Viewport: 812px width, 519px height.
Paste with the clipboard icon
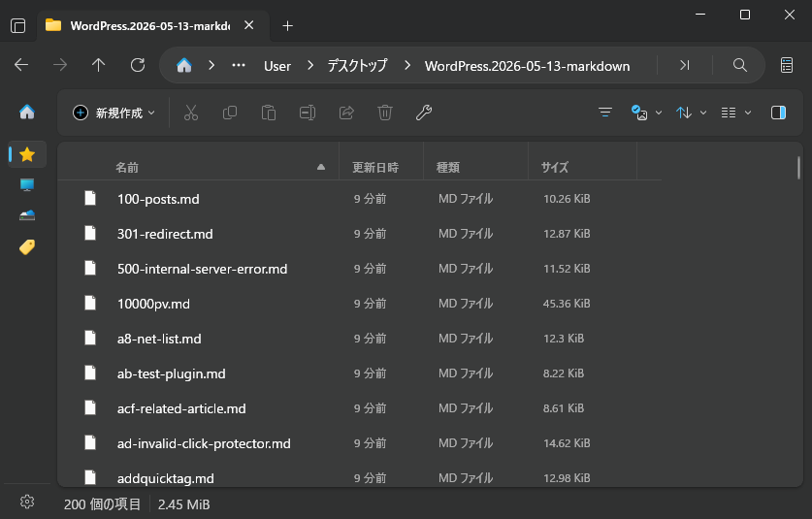point(269,113)
